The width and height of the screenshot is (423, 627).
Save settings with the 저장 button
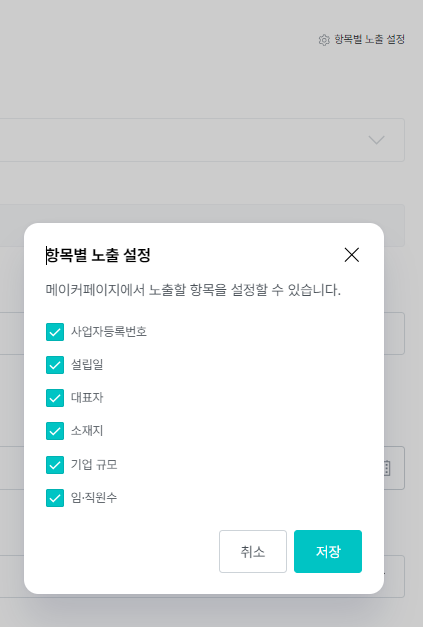coord(328,551)
